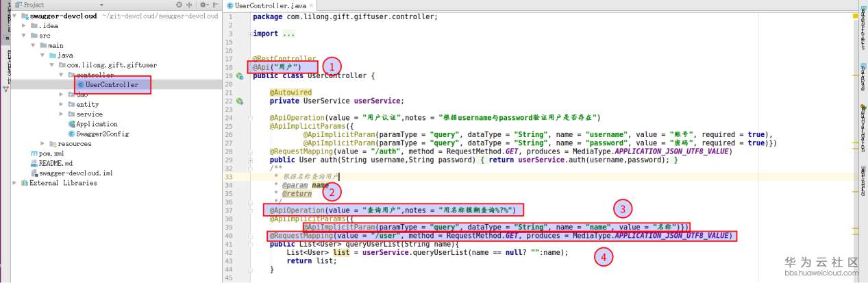Click the External Libraries icon

24,183
